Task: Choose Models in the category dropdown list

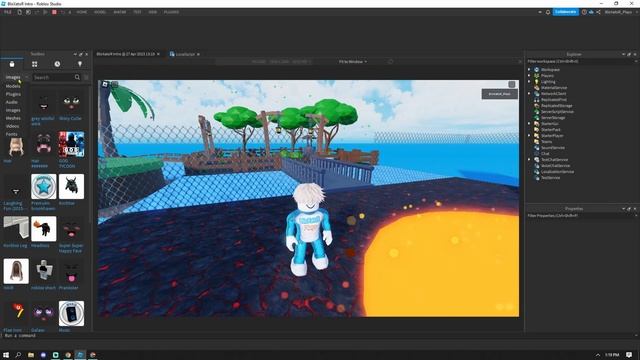Action: 13,86
